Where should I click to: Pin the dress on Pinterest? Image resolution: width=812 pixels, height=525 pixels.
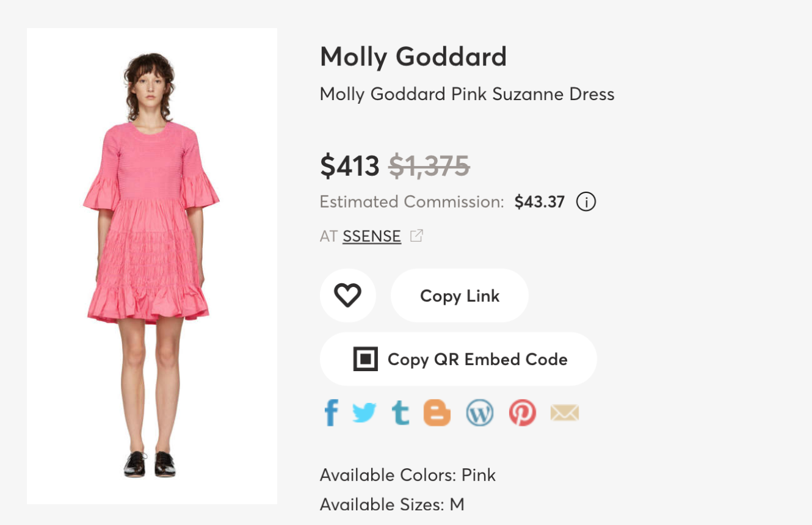pyautogui.click(x=523, y=413)
